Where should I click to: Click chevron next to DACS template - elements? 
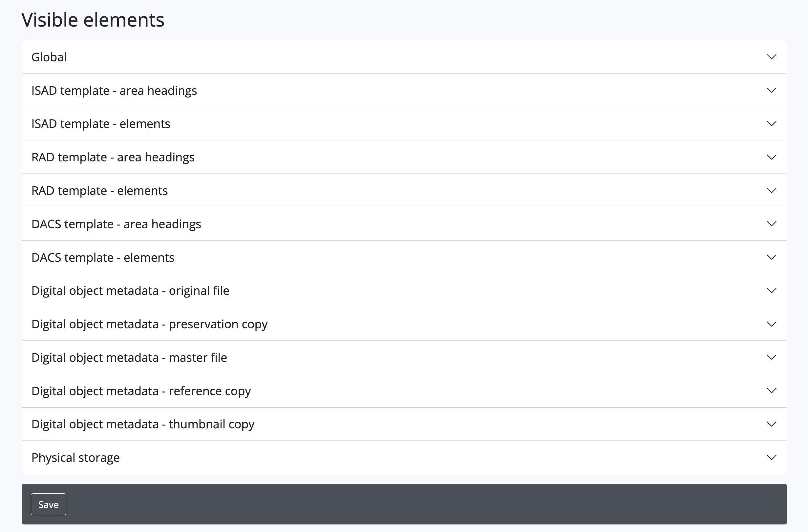tap(771, 257)
